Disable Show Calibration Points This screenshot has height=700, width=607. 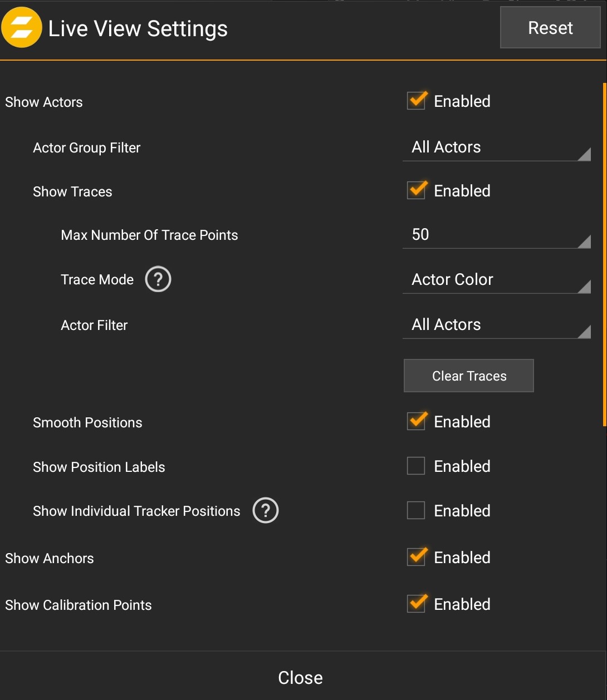coord(416,604)
